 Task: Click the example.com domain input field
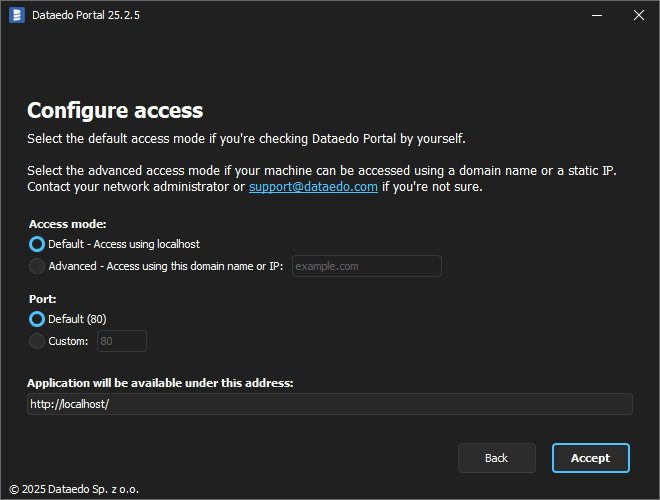(x=366, y=266)
